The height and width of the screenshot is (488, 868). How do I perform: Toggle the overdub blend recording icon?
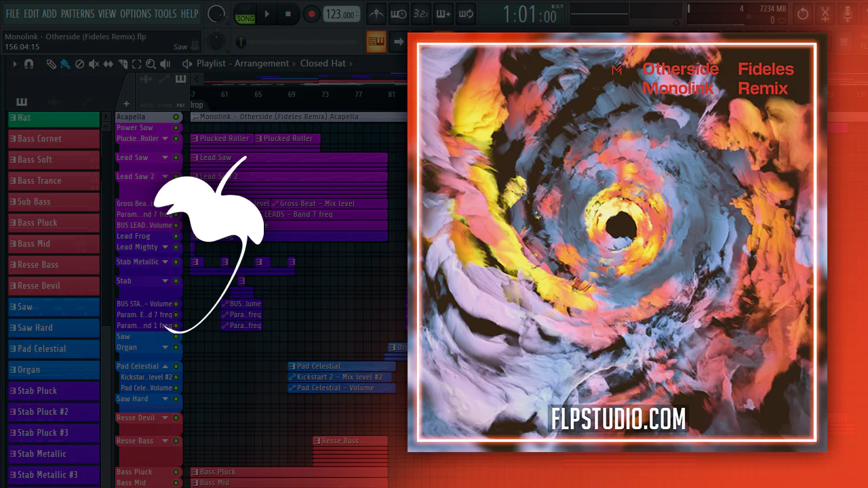(443, 14)
